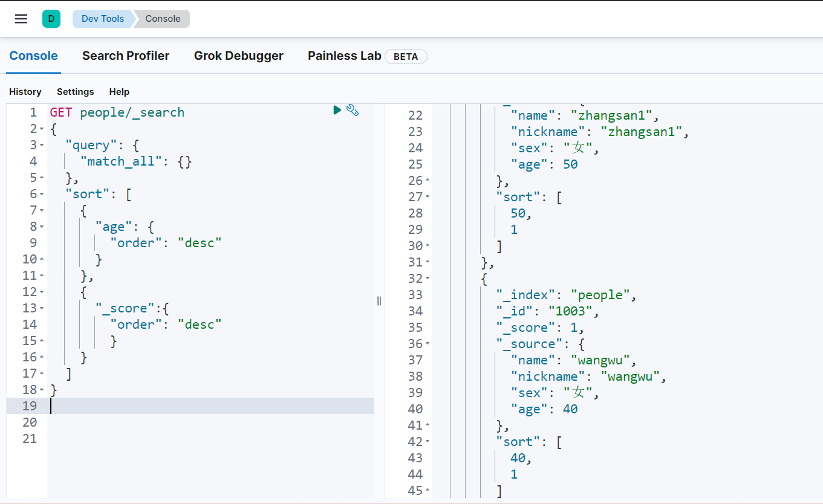Fold the "sort" array at line 6
Viewport: 823px width, 504px height.
click(42, 195)
